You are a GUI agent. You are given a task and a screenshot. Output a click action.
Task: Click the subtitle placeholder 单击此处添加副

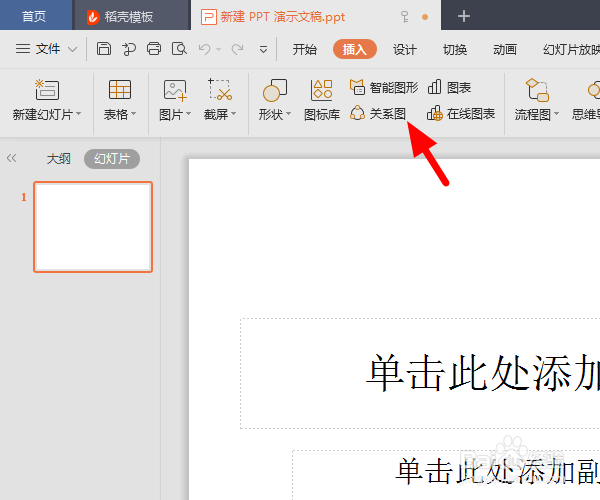(446, 474)
